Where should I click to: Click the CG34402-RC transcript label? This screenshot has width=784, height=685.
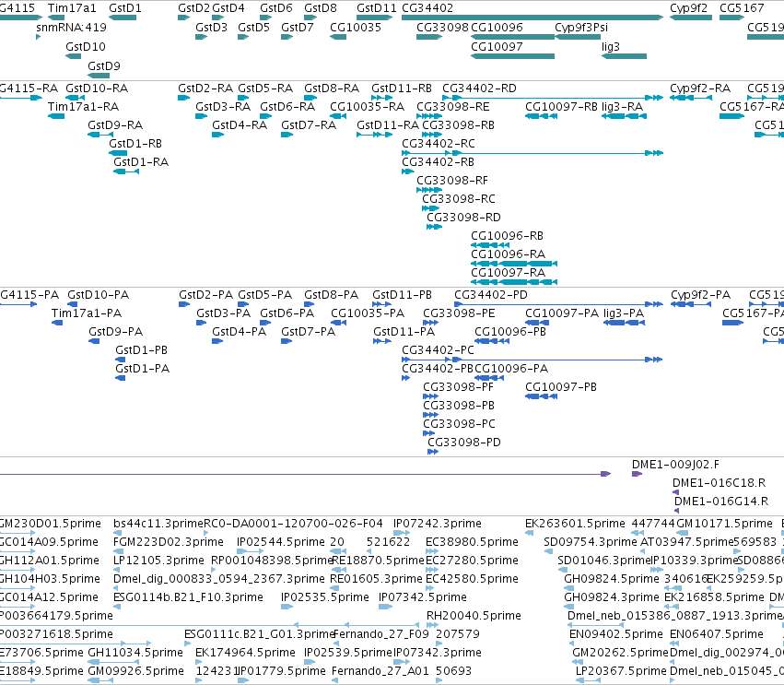tap(439, 144)
